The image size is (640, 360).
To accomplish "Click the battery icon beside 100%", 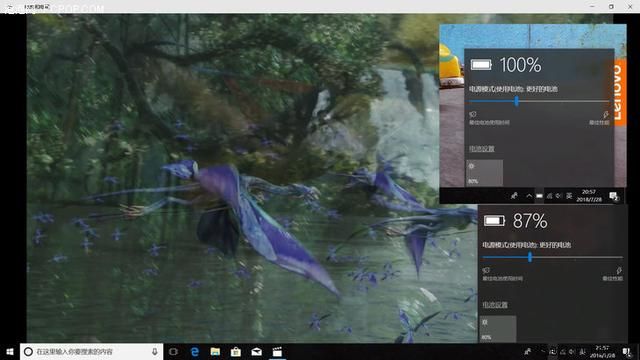I will 481,65.
